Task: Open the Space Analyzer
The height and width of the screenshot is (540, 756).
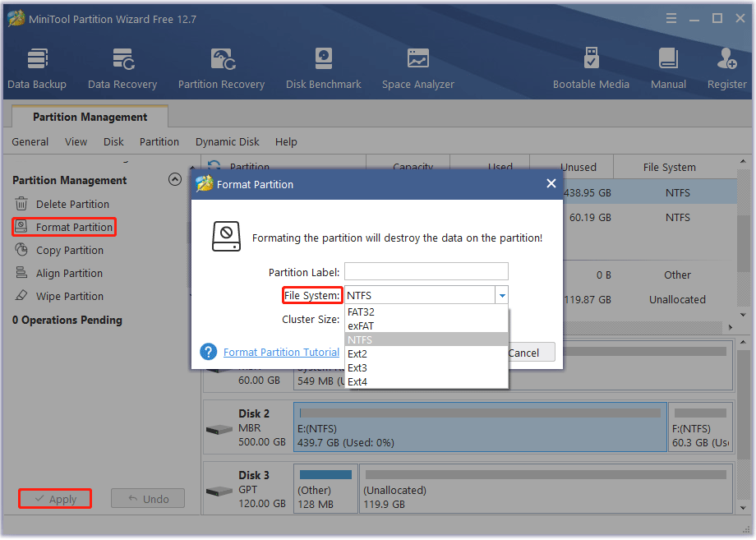Action: click(418, 68)
